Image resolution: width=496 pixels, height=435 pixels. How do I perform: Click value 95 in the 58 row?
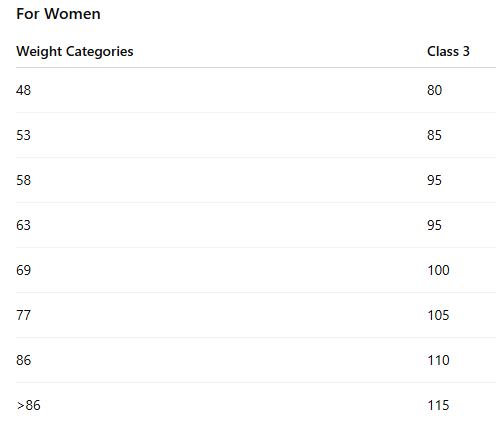pos(434,180)
